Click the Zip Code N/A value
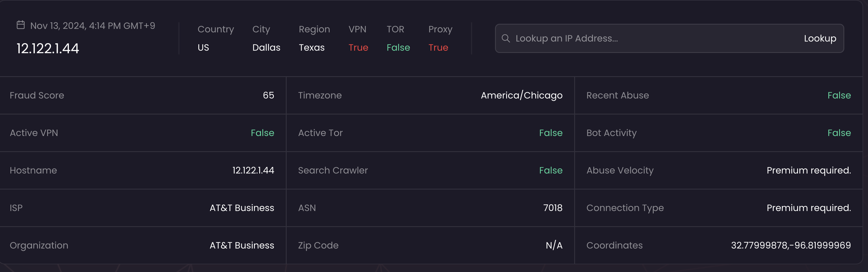This screenshot has height=272, width=868. pos(554,245)
